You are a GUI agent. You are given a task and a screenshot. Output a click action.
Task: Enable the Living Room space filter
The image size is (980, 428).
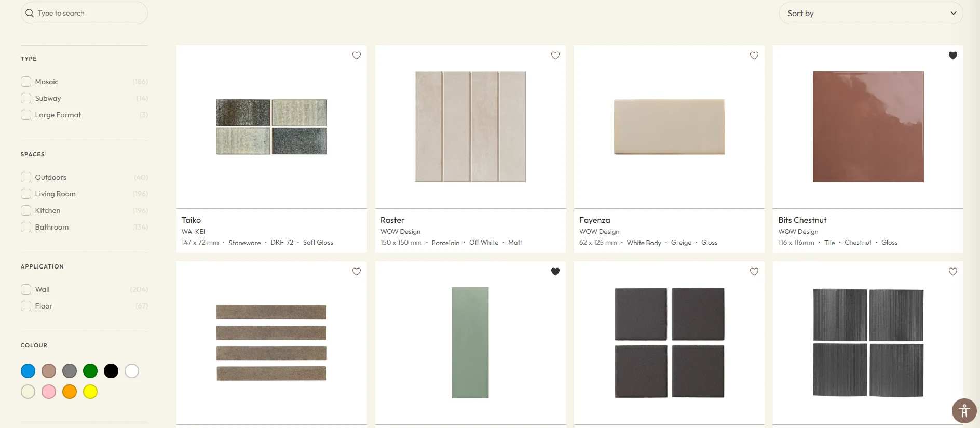(x=26, y=194)
